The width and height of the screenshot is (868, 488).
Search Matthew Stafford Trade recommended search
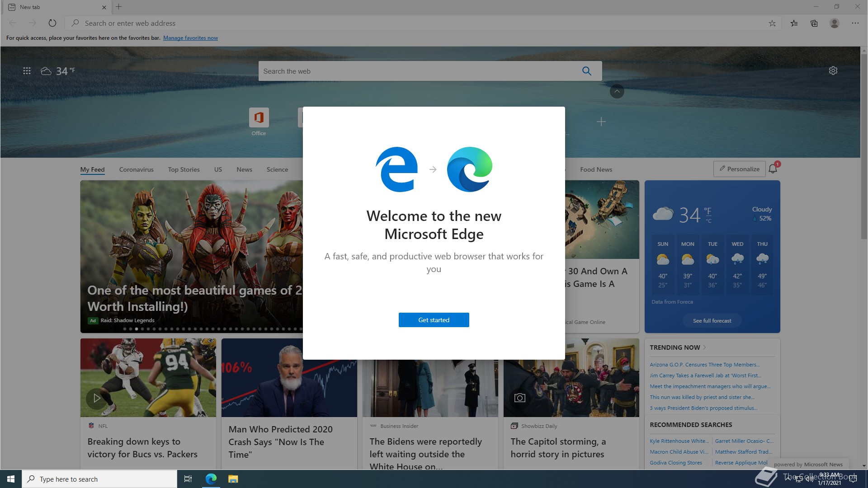744,452
